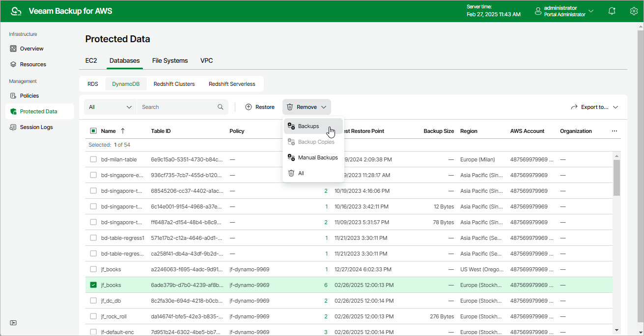
Task: Click the Overview sidebar icon
Action: 13,49
